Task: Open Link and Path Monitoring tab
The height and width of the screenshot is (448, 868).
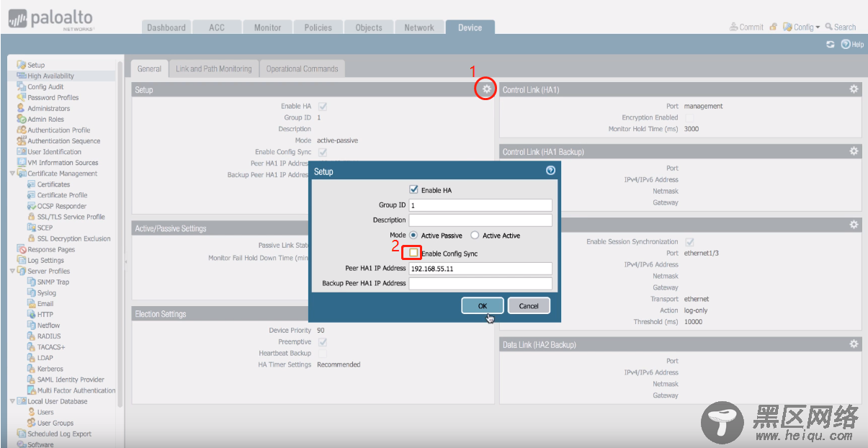Action: [x=214, y=69]
